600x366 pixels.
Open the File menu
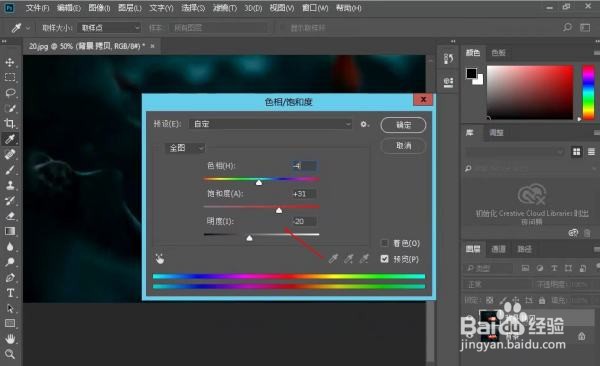38,8
